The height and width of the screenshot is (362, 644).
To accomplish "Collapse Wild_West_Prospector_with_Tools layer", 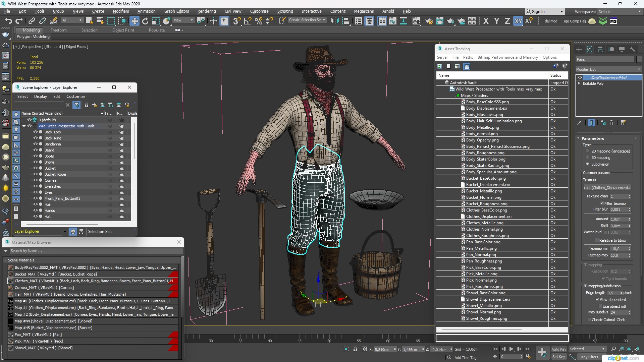I will [x=24, y=126].
